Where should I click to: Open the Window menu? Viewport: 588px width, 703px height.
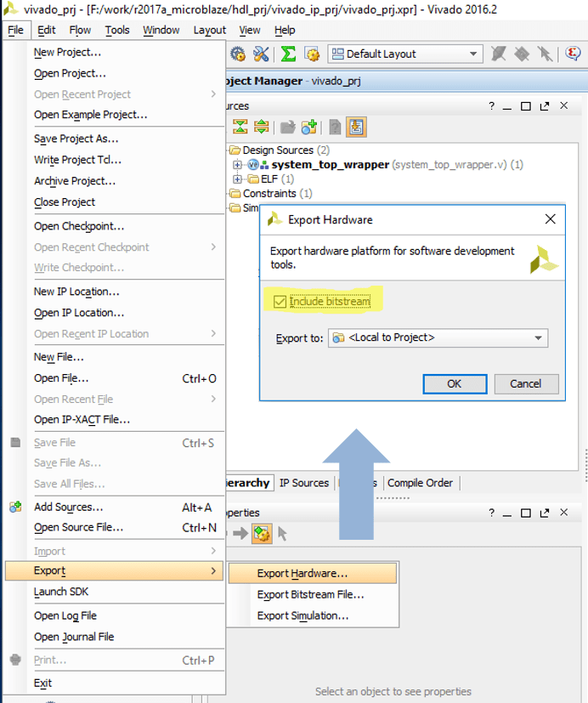tap(161, 30)
